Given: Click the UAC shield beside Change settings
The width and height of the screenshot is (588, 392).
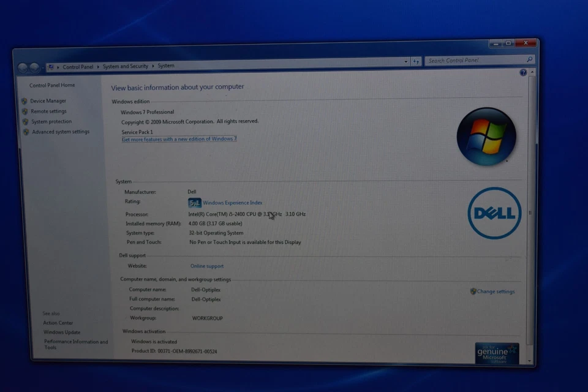Looking at the screenshot, I should [x=472, y=292].
